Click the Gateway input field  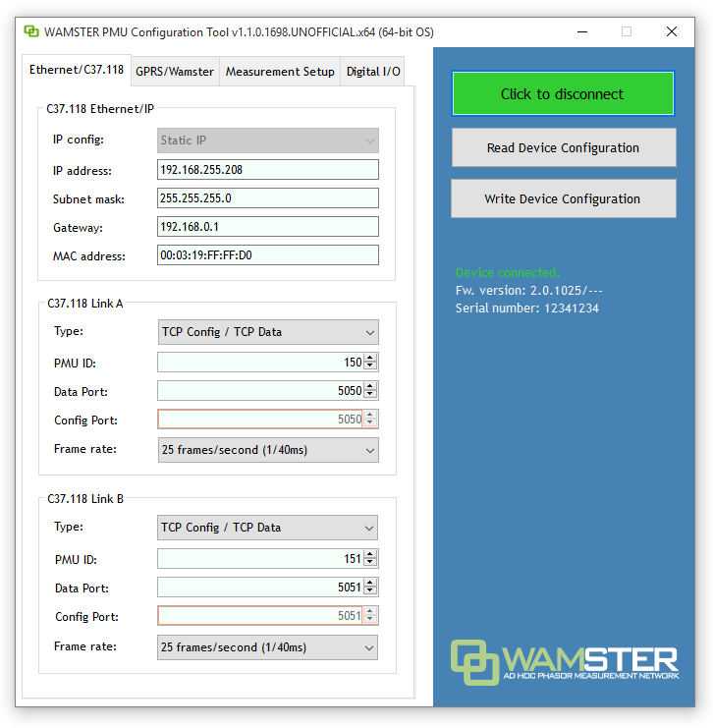pos(268,227)
